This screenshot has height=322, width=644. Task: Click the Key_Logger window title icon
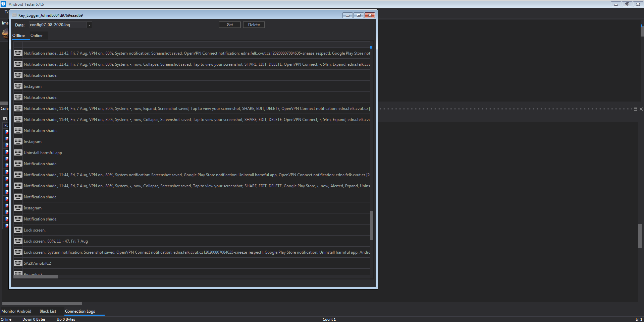(x=14, y=15)
